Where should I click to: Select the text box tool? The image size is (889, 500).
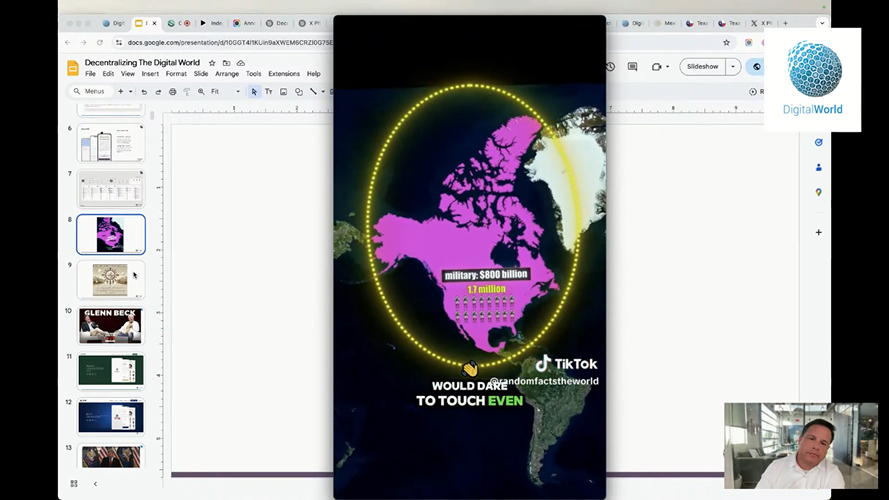click(268, 92)
